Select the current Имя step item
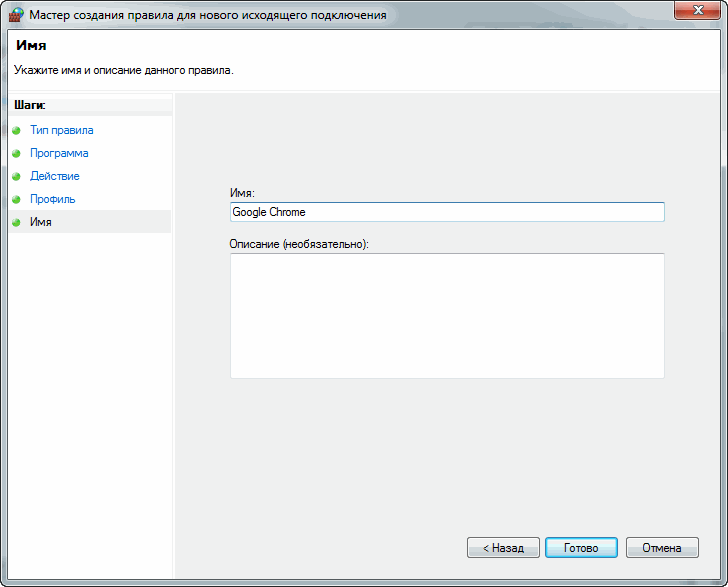 click(90, 222)
